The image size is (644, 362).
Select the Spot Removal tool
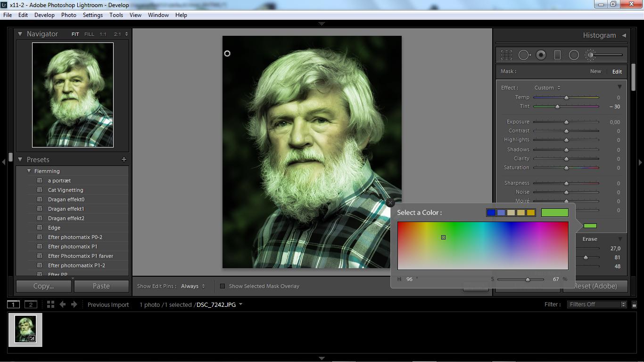pyautogui.click(x=524, y=55)
